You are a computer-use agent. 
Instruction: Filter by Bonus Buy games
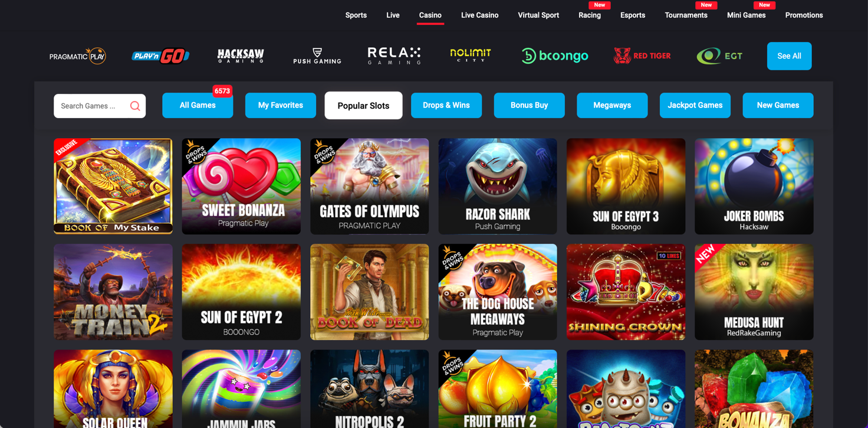click(x=529, y=106)
